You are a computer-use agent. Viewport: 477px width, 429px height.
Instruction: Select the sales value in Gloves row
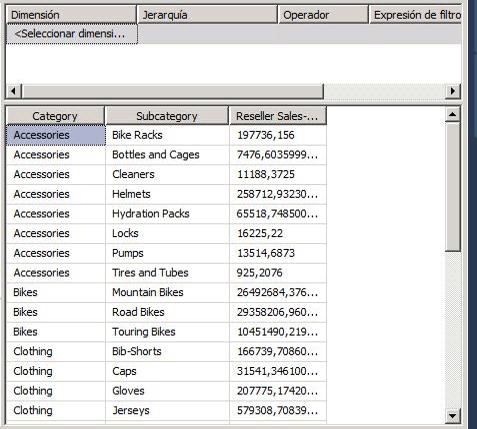tap(278, 391)
